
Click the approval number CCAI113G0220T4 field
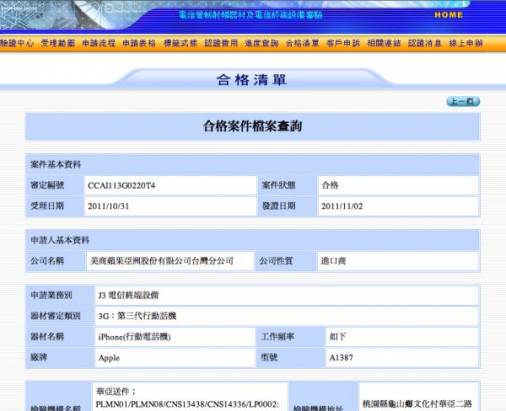pos(170,185)
